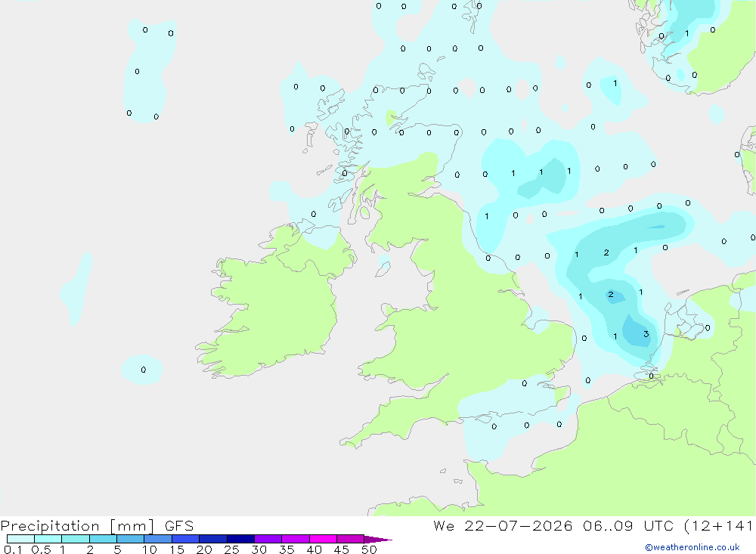Click the 'Precipitation [mm]' title text
756x554 pixels.
click(78, 526)
